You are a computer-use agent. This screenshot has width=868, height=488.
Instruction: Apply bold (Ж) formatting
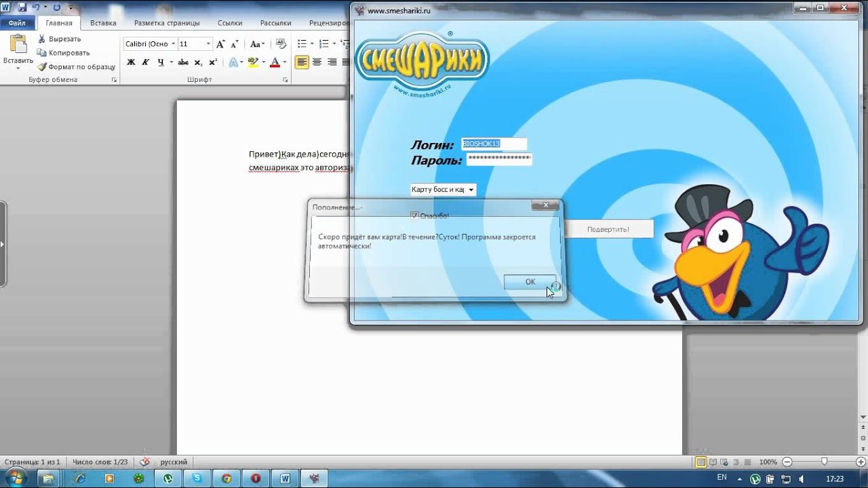tap(131, 62)
